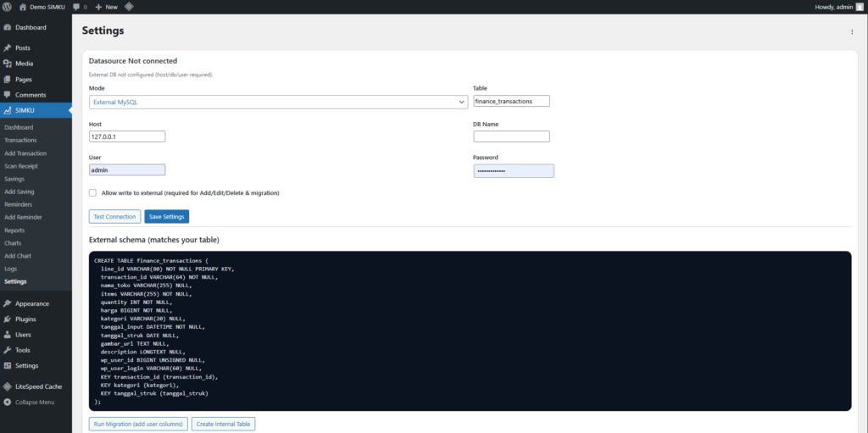This screenshot has height=433, width=868.
Task: Open the Plugins menu
Action: (36, 319)
